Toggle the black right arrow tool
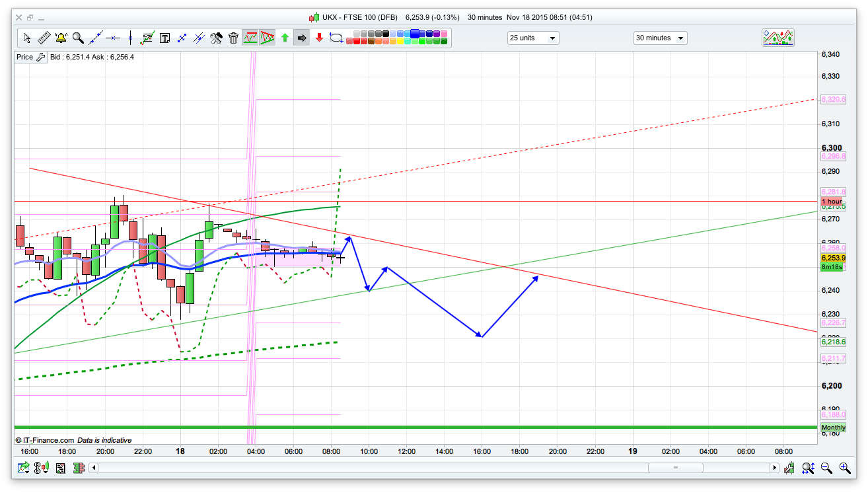Image resolution: width=868 pixels, height=493 pixels. click(x=302, y=38)
